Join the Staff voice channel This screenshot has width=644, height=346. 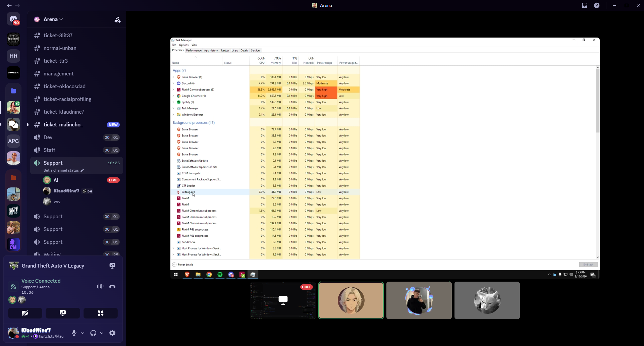pyautogui.click(x=77, y=150)
